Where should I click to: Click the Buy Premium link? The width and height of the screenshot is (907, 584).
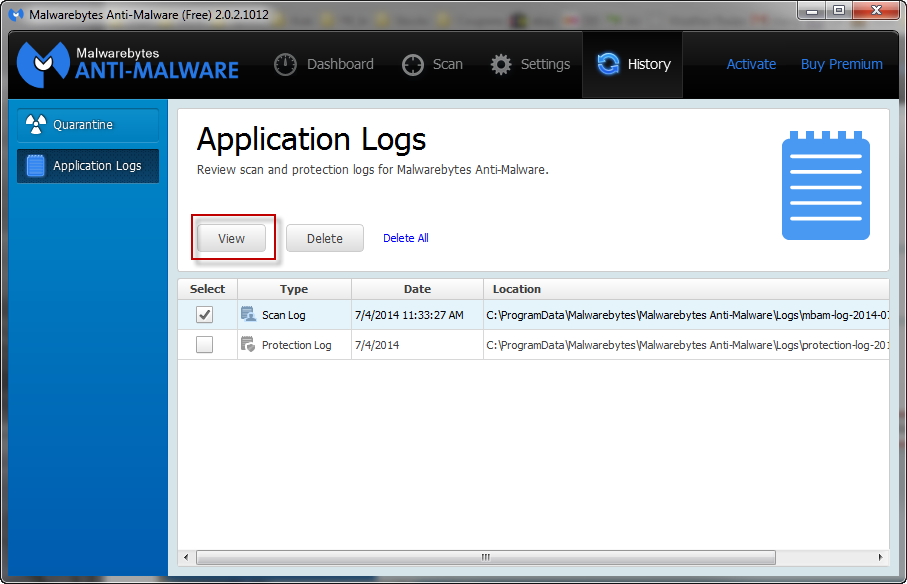[842, 64]
